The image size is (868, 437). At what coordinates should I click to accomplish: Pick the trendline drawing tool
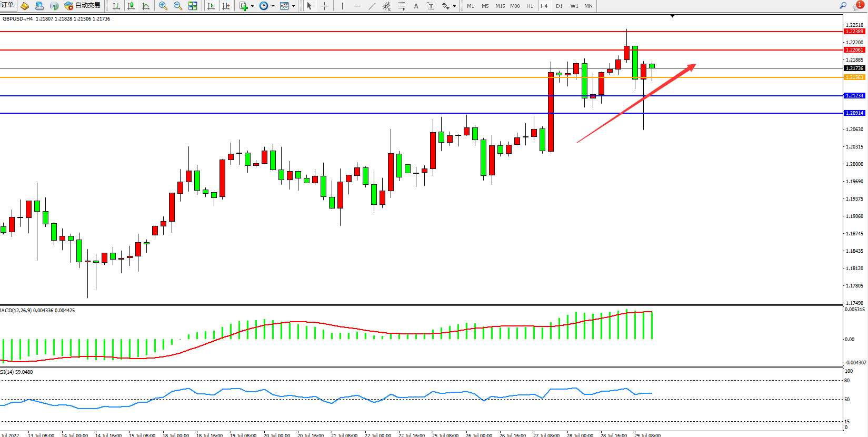[x=372, y=6]
